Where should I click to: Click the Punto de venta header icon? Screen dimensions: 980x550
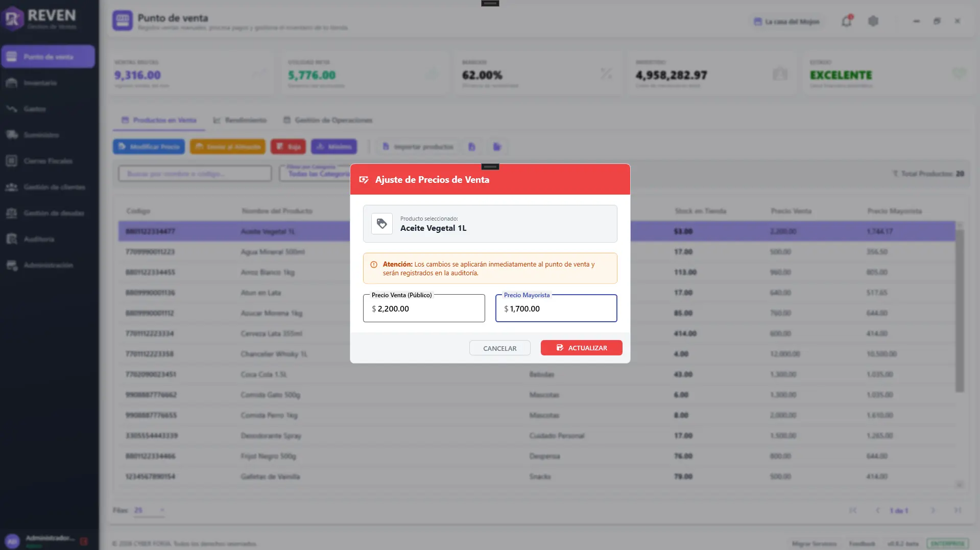click(x=123, y=21)
